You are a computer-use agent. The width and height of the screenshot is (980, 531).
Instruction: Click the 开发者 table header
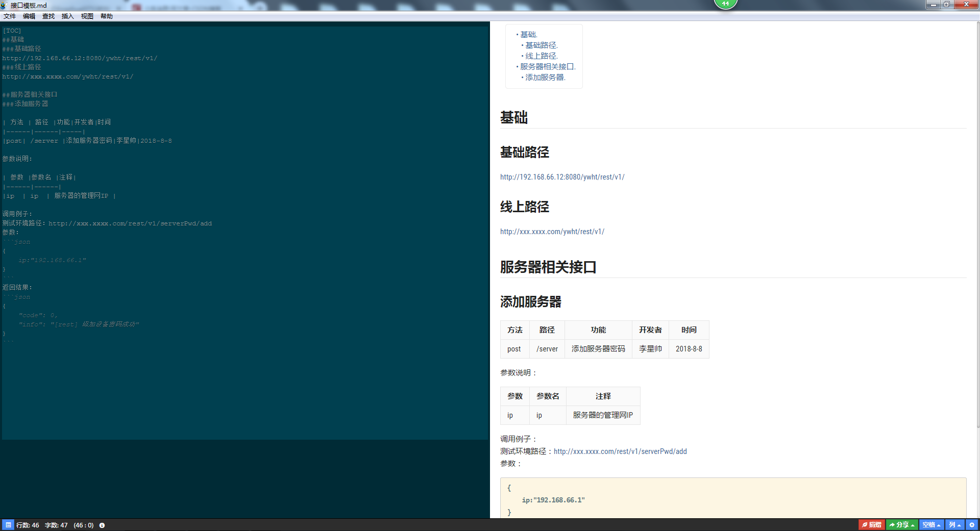650,330
